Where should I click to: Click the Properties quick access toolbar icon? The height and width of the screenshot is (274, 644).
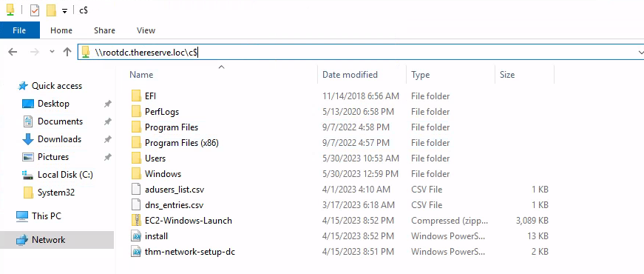coord(35,10)
